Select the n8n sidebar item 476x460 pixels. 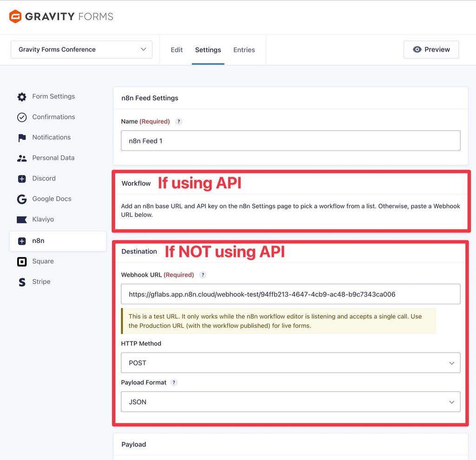[x=58, y=241]
